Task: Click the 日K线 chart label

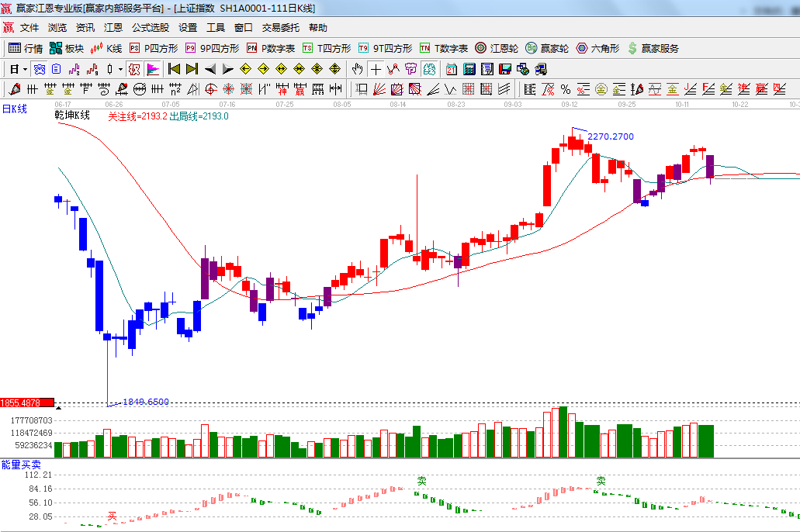Action: pos(15,109)
